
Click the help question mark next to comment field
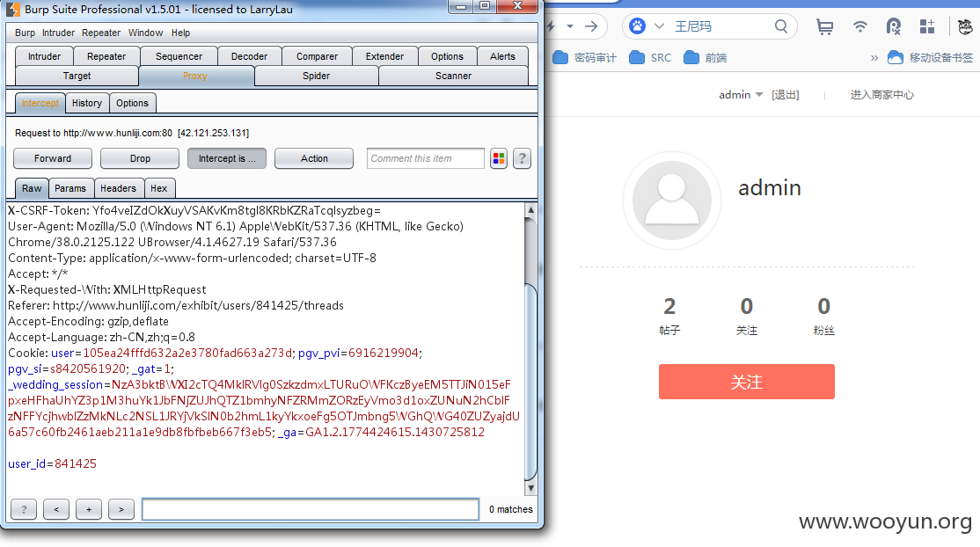(522, 159)
